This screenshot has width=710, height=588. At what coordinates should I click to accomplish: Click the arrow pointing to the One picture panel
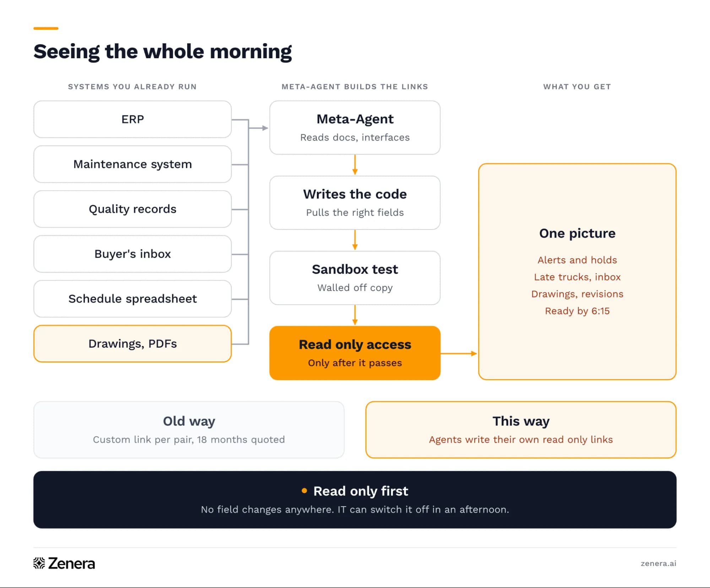click(x=459, y=353)
